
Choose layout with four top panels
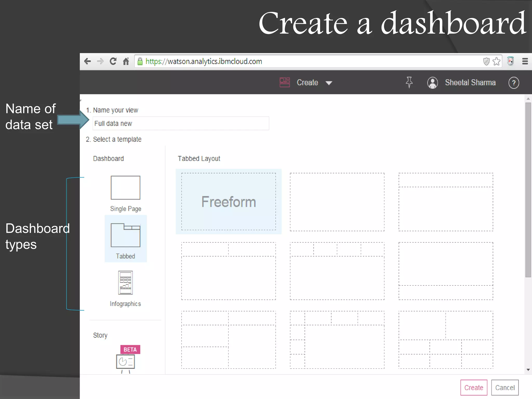pos(337,271)
